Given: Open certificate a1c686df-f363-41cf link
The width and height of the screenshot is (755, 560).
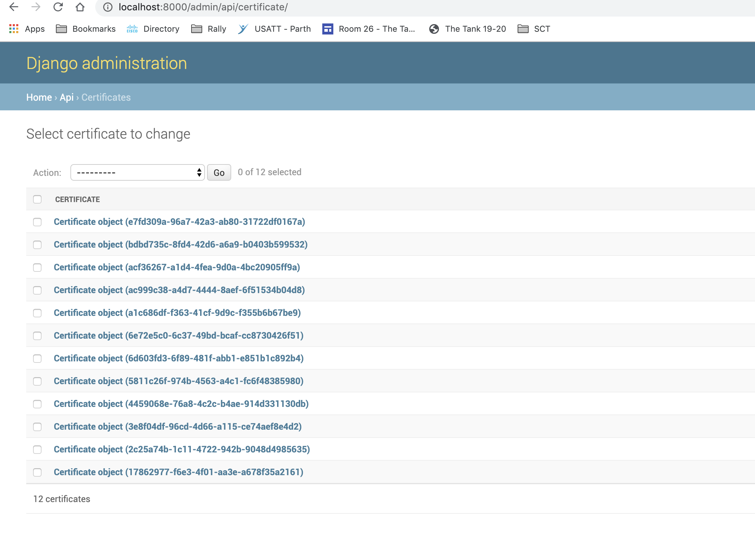Looking at the screenshot, I should click(177, 313).
